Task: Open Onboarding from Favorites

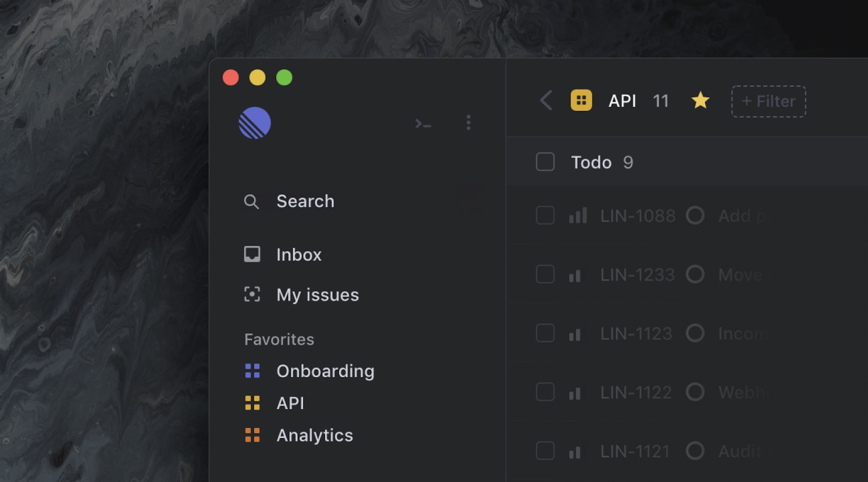Action: click(x=324, y=371)
